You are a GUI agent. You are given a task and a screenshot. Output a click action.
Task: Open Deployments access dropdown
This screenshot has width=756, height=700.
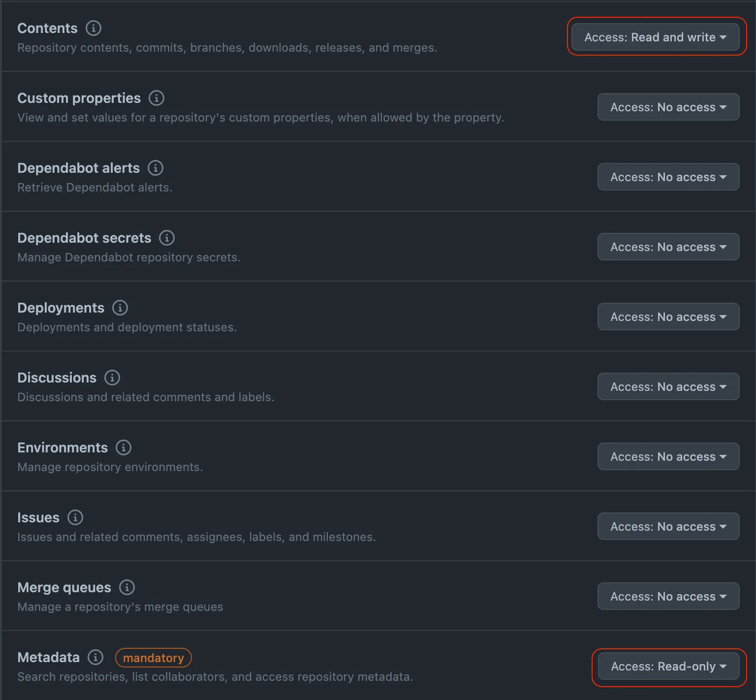[x=668, y=317]
